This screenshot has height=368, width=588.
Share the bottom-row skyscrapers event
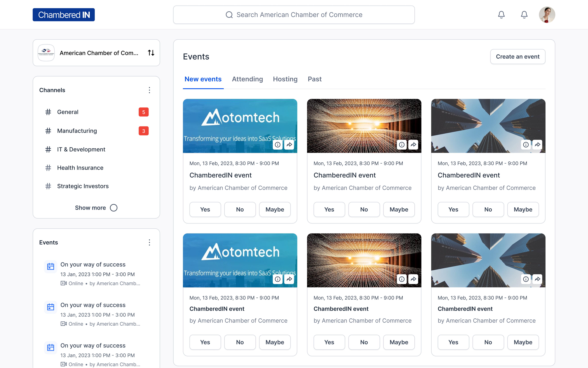(537, 279)
